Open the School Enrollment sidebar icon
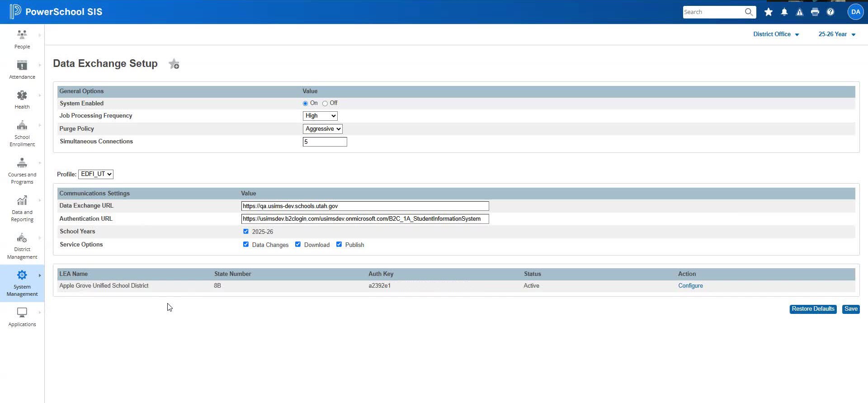Viewport: 868px width, 403px height. tap(22, 125)
